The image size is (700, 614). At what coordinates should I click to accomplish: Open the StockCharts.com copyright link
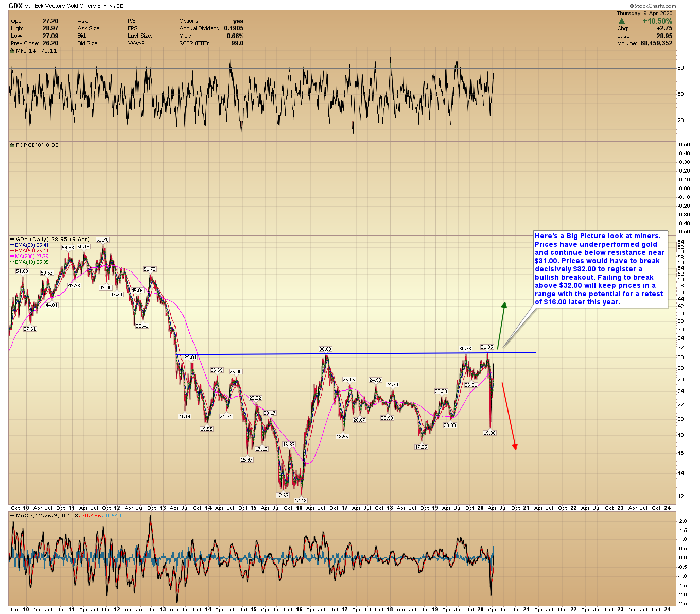(x=653, y=6)
